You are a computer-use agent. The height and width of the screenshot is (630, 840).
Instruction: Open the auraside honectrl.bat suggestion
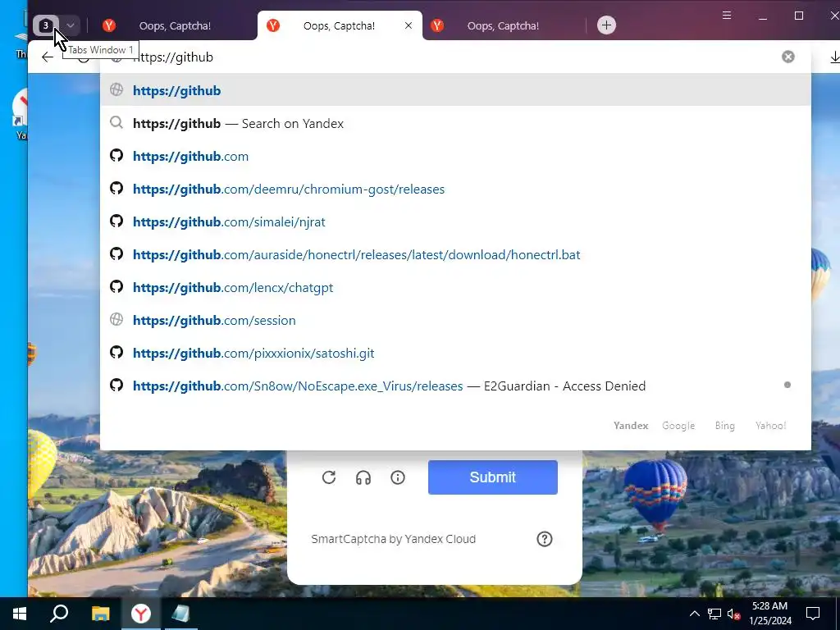pyautogui.click(x=455, y=254)
